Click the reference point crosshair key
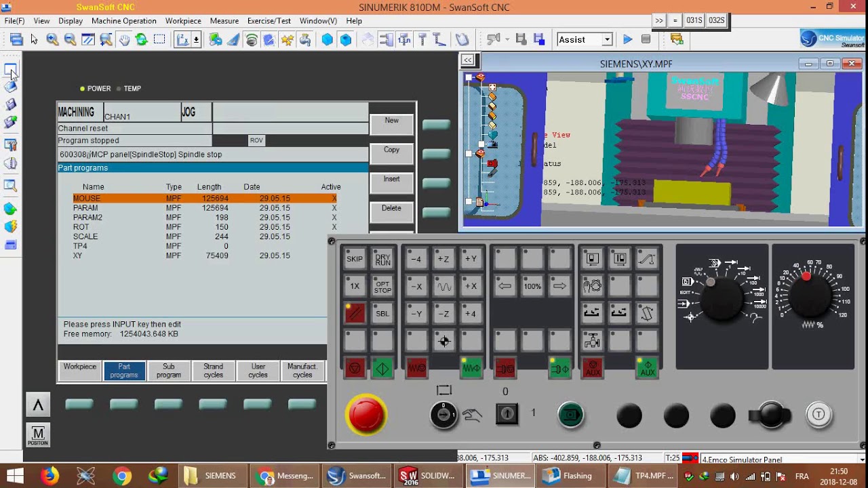This screenshot has width=868, height=488. tap(443, 341)
